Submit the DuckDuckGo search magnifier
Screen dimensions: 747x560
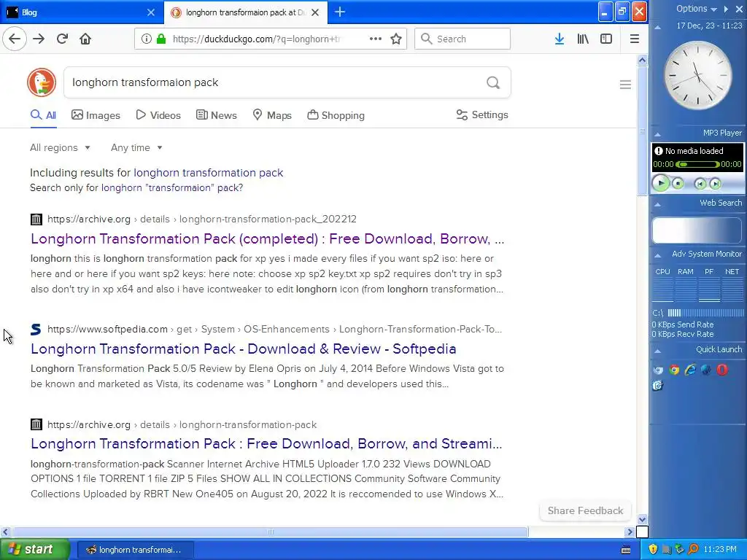coord(493,83)
